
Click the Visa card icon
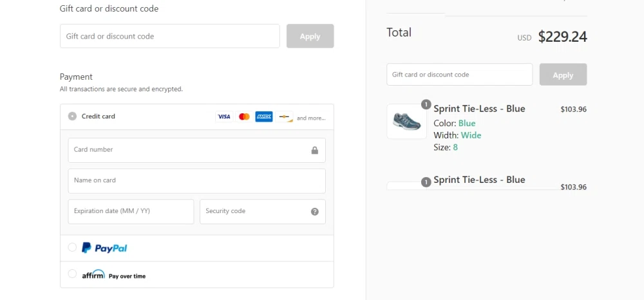coord(224,117)
